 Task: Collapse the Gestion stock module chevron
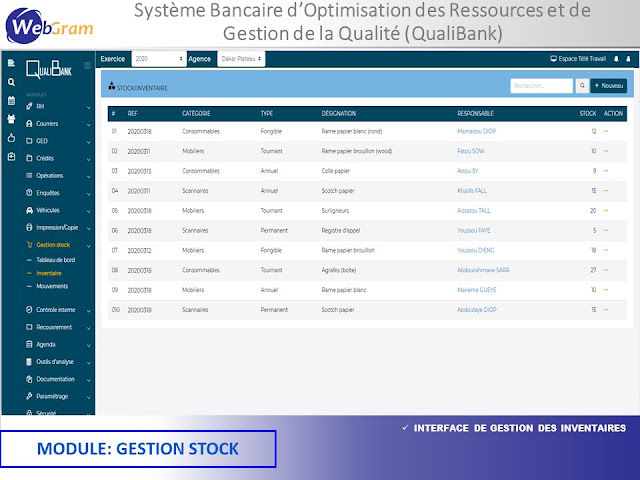pyautogui.click(x=89, y=246)
